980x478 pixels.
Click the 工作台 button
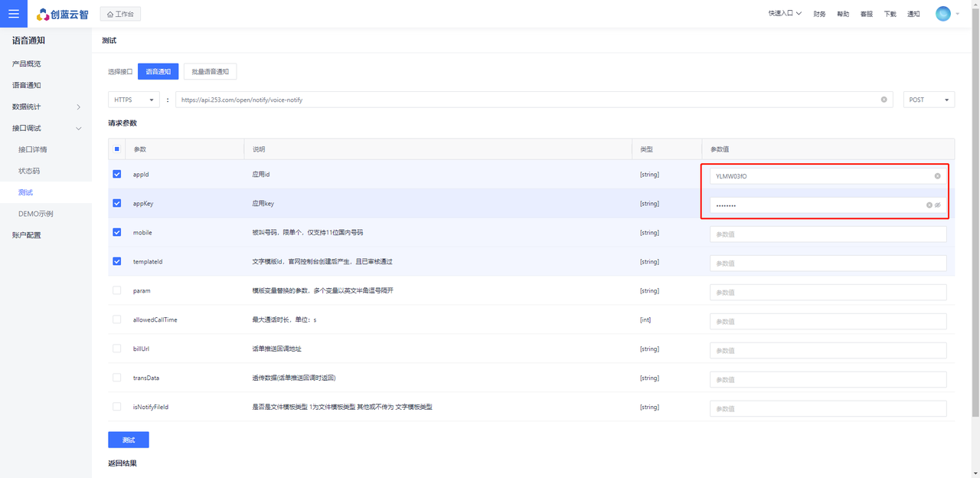(120, 14)
